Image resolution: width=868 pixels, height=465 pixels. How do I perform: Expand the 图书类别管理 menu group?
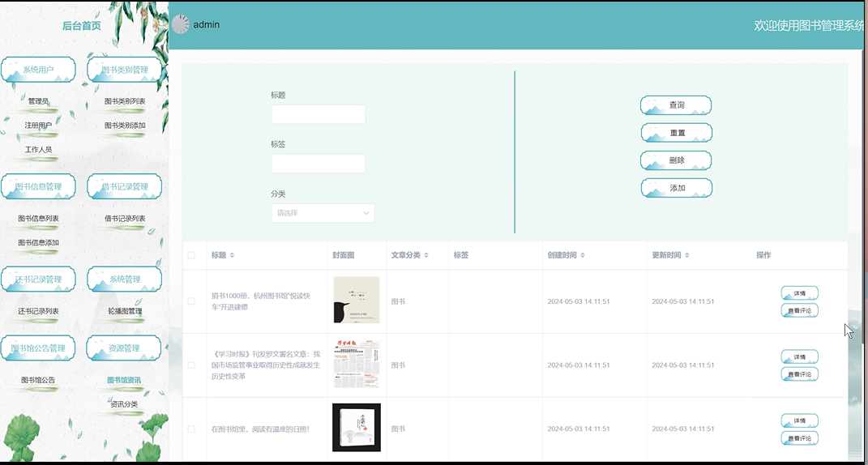(x=125, y=70)
